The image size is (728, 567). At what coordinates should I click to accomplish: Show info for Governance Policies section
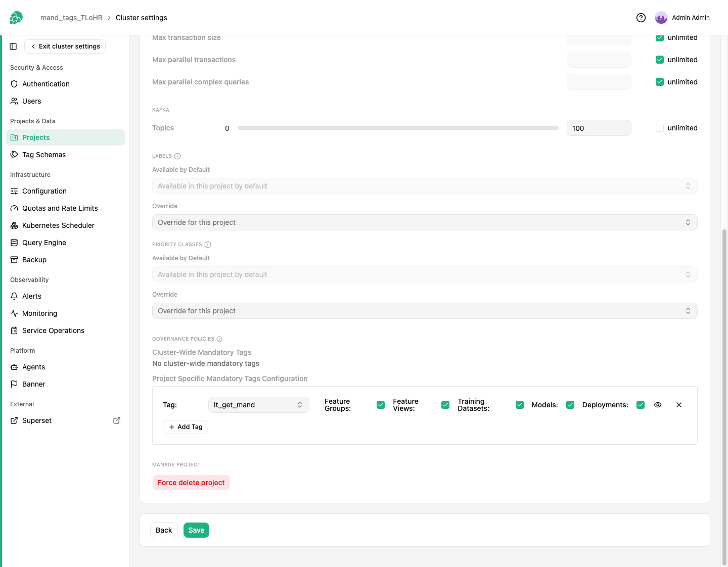(x=219, y=339)
